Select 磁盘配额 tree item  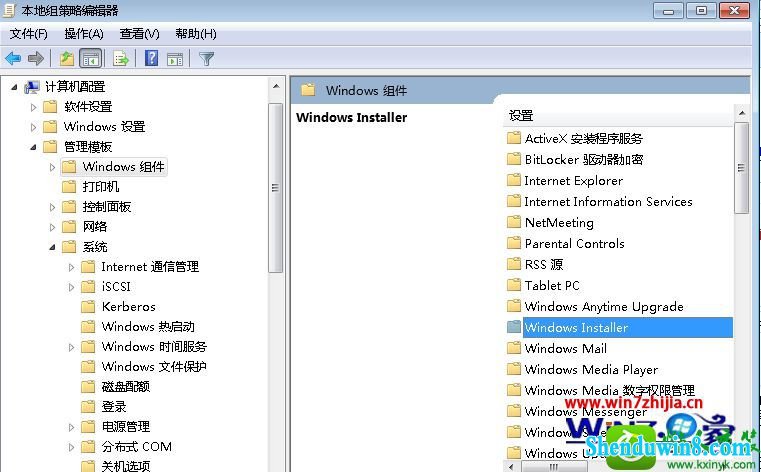[126, 387]
